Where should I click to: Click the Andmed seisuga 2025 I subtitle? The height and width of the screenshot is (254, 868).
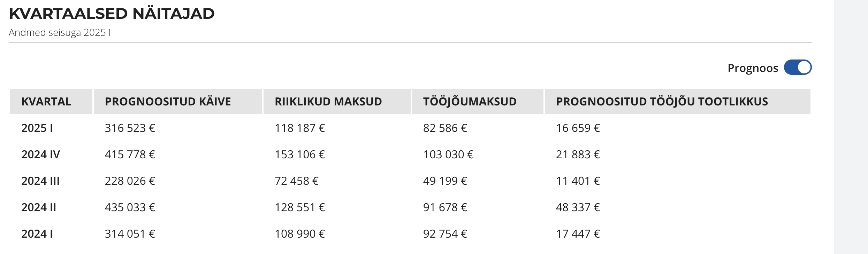(x=60, y=32)
